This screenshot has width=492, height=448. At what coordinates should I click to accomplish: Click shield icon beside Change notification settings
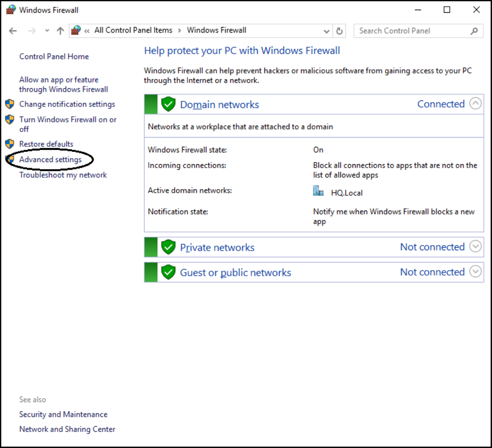click(10, 104)
